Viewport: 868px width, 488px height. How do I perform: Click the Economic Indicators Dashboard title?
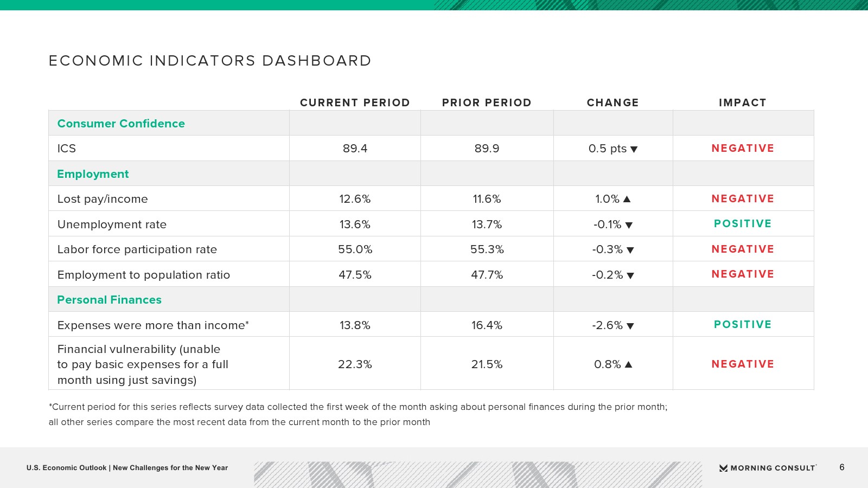click(x=210, y=61)
